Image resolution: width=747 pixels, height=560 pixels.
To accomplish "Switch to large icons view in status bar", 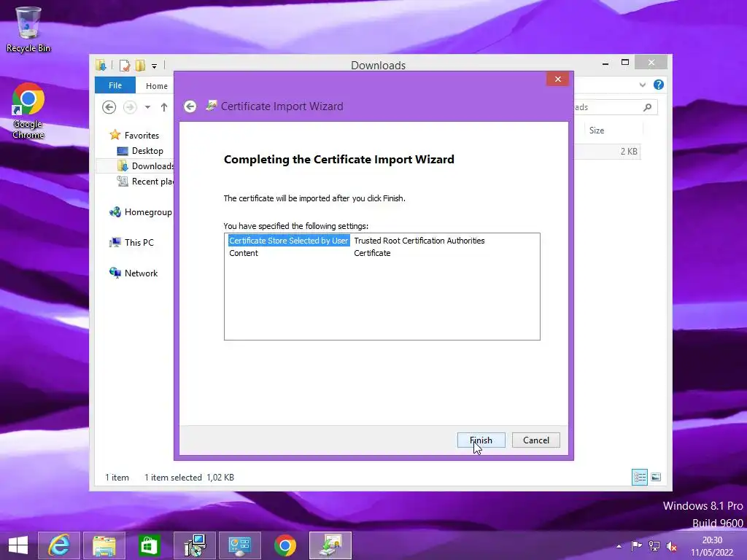I will coord(656,477).
